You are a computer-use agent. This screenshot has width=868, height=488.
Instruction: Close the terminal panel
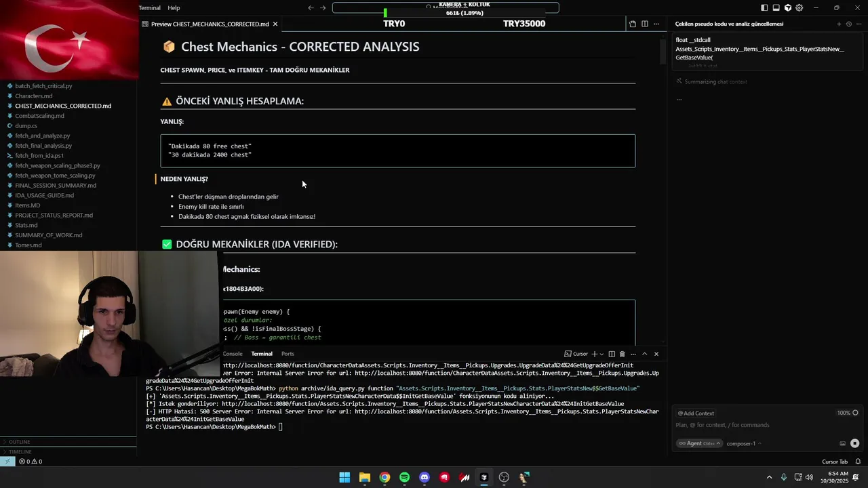click(656, 354)
